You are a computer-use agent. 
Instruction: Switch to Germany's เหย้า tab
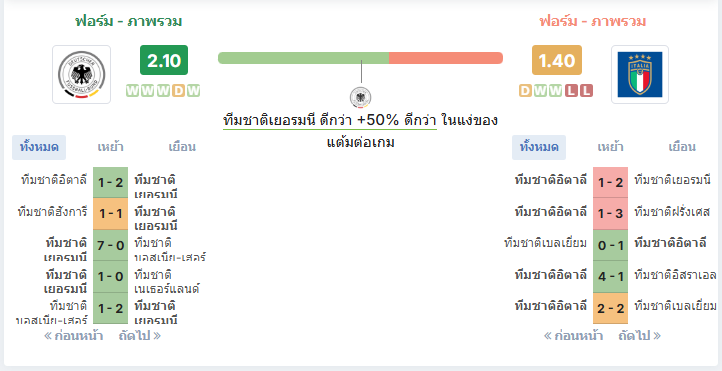click(111, 147)
